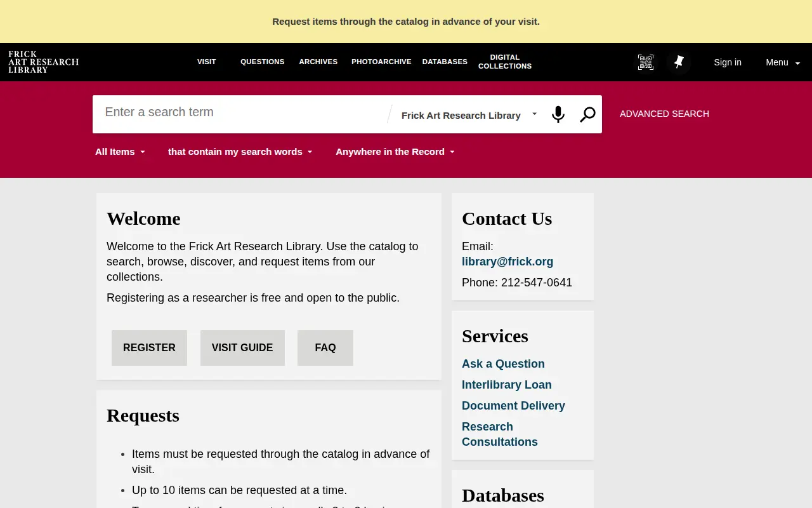Click the VISIT GUIDE button
The height and width of the screenshot is (508, 812).
click(242, 348)
